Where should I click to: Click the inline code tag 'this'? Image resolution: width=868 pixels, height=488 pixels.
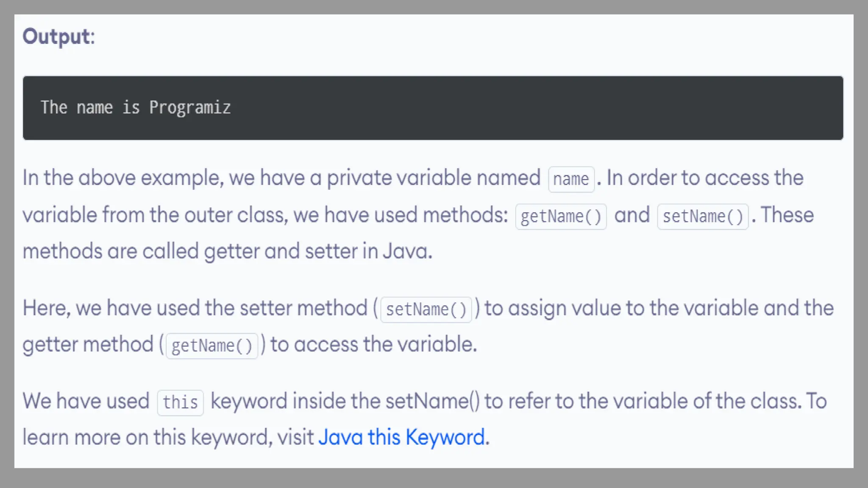180,402
